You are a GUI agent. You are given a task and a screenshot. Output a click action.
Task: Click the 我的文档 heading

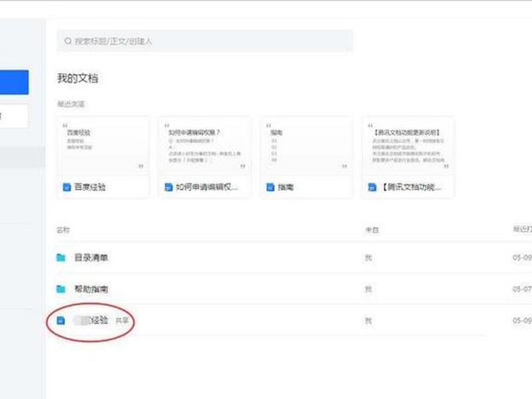click(78, 78)
